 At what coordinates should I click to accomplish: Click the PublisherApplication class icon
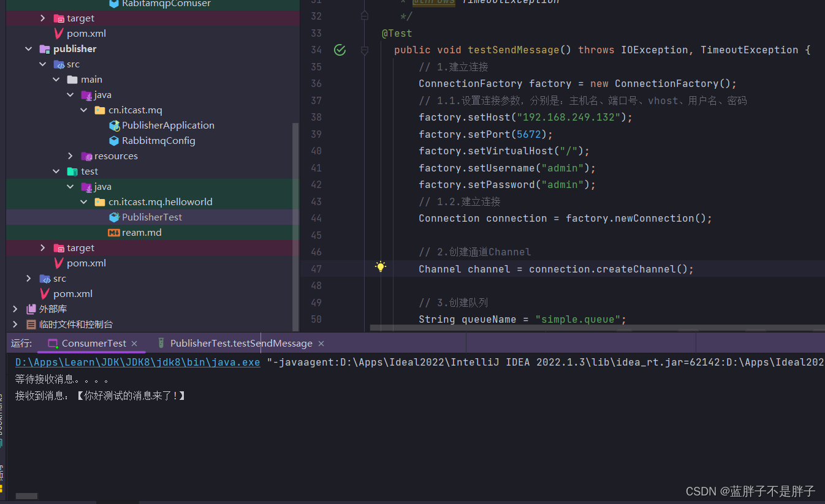tap(114, 126)
